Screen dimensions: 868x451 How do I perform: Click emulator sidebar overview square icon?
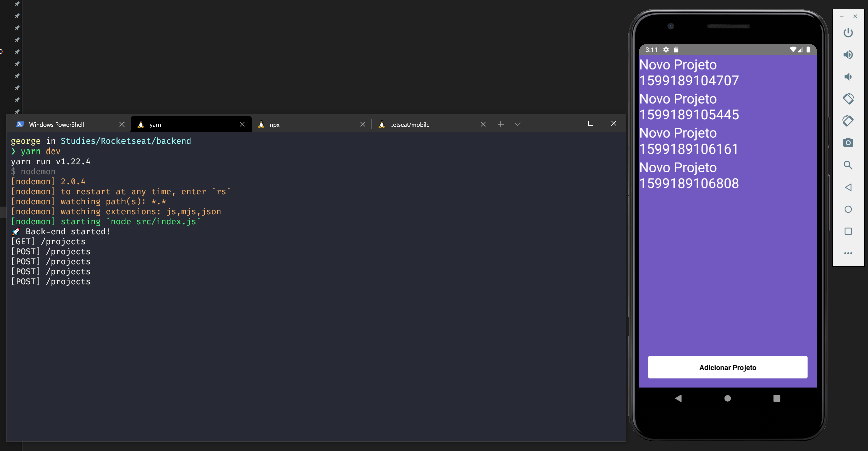tap(848, 231)
